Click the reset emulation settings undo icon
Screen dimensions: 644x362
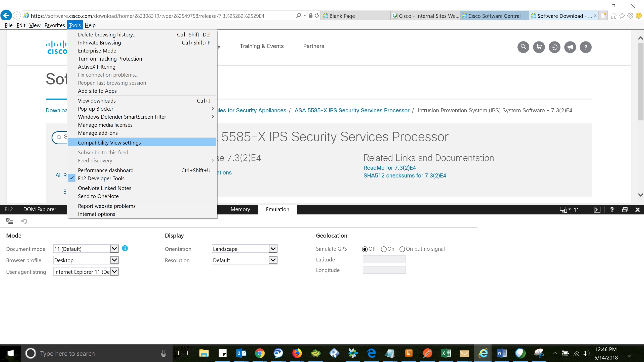coord(24,221)
